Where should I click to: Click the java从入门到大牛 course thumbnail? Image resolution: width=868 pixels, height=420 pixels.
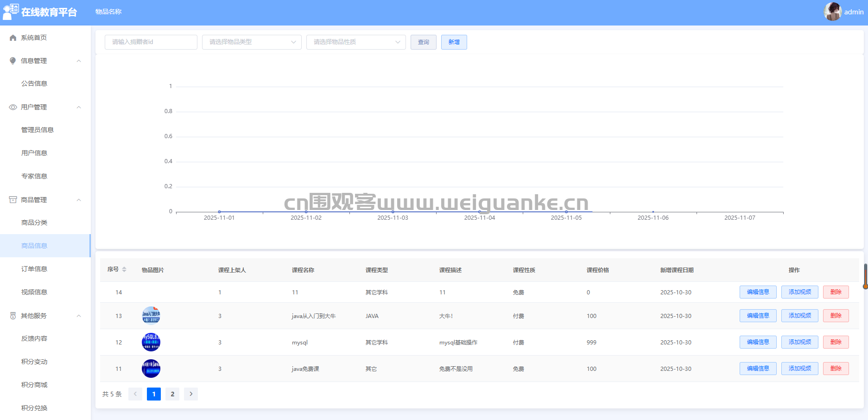[151, 316]
